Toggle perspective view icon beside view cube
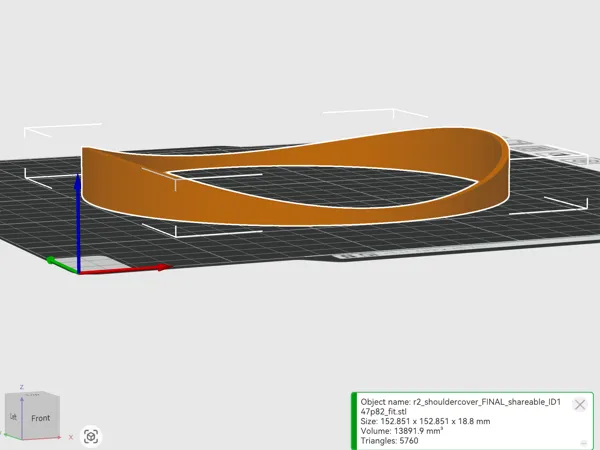This screenshot has width=600, height=450. click(91, 436)
